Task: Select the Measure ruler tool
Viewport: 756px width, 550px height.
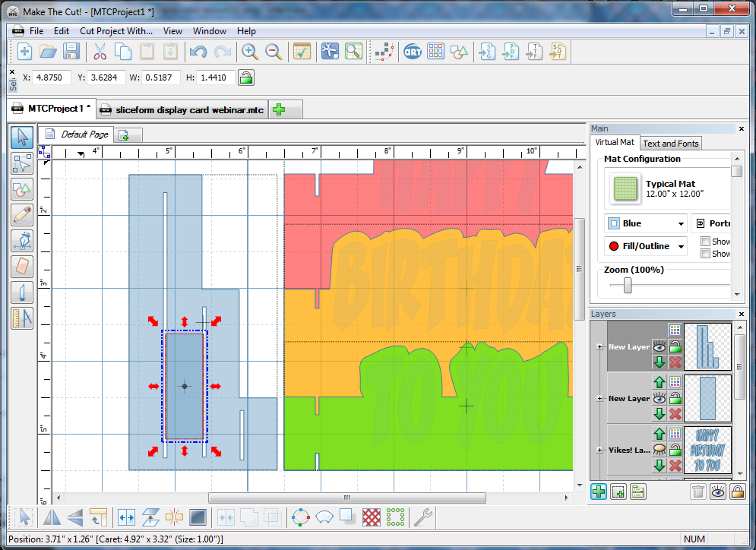Action: 22,318
